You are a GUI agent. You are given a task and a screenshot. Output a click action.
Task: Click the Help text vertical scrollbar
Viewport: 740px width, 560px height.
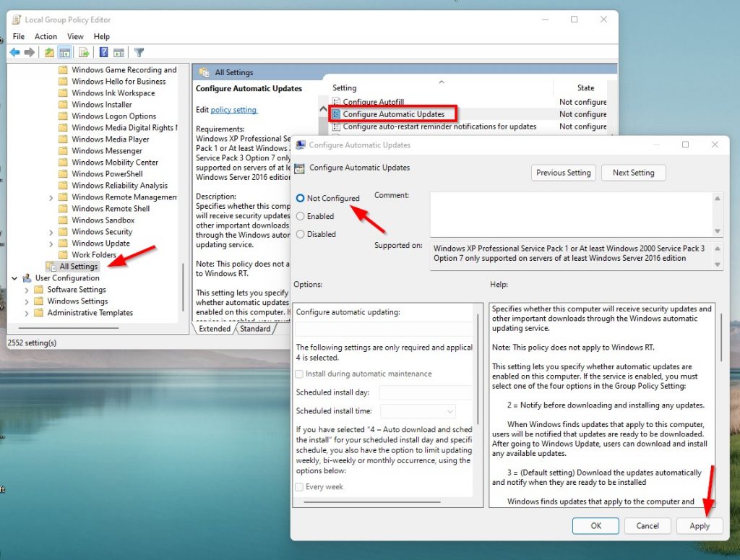tap(720, 337)
